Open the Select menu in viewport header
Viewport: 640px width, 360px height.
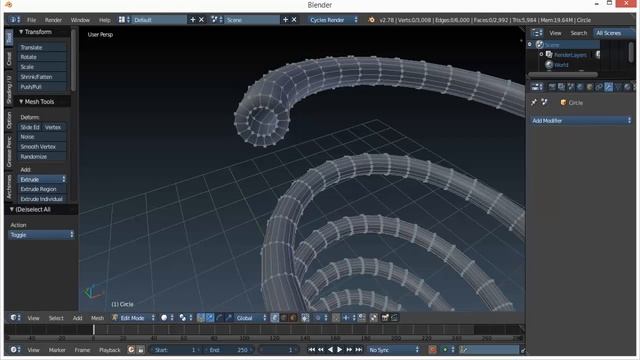click(x=56, y=318)
